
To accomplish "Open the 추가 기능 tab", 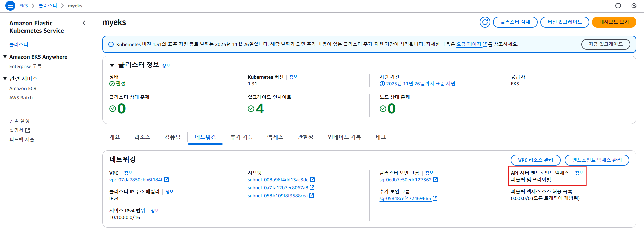I will coord(242,137).
